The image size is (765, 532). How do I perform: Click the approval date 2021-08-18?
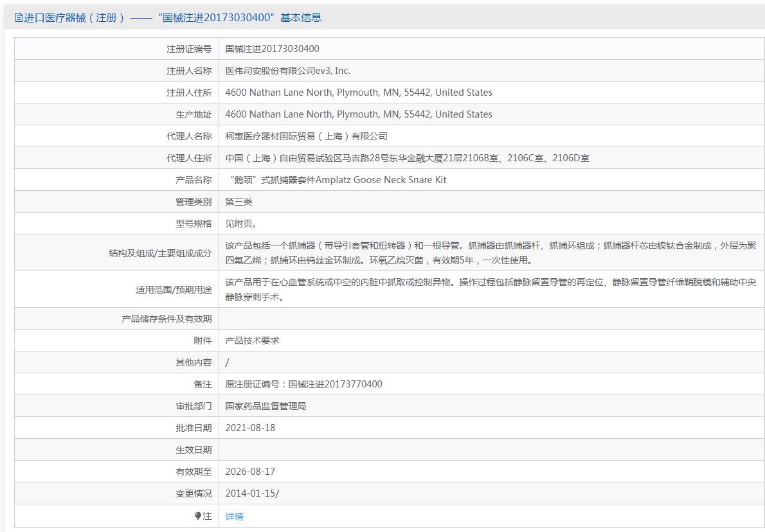(250, 427)
